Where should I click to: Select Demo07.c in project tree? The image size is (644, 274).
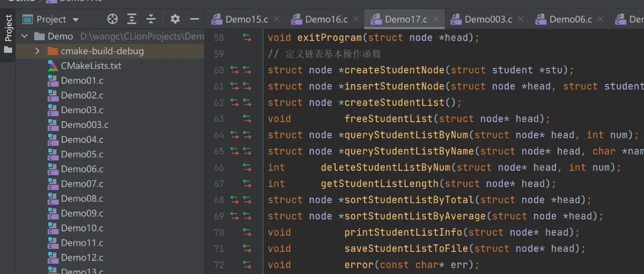tap(82, 184)
